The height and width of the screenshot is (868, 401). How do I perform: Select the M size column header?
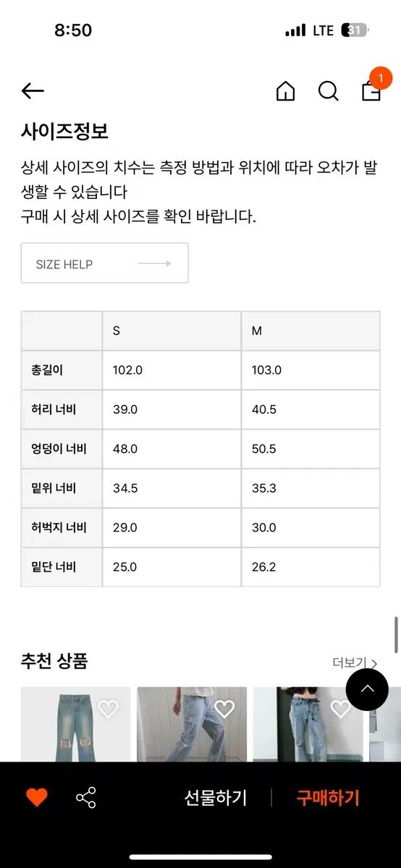(x=311, y=331)
